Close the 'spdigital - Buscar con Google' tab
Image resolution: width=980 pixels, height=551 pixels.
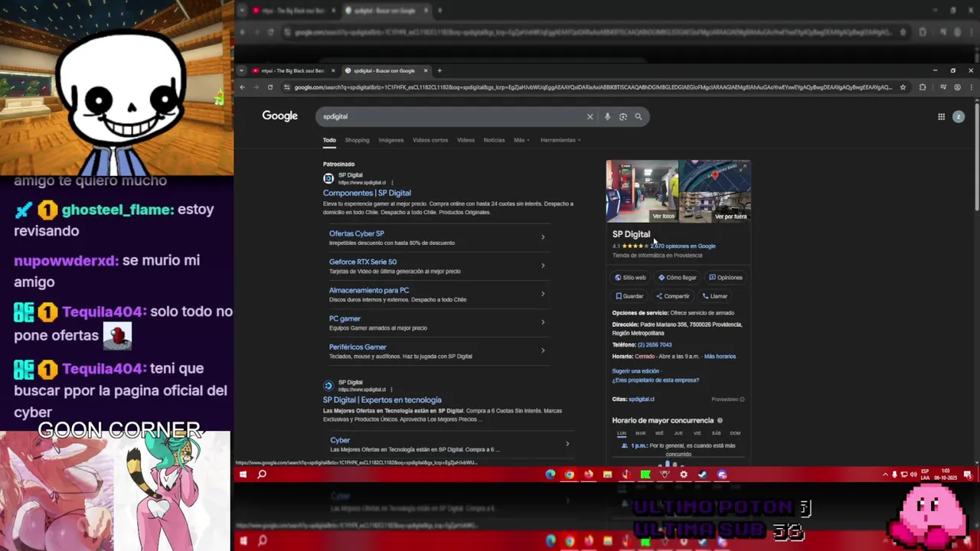click(x=426, y=70)
